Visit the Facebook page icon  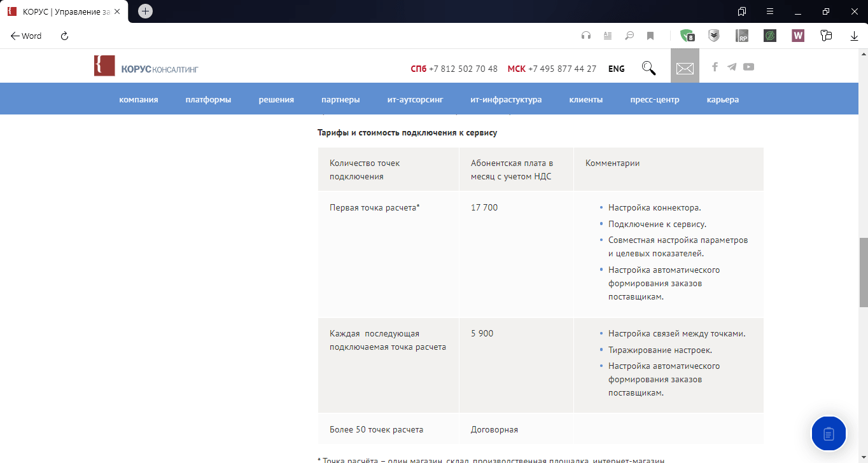[715, 67]
